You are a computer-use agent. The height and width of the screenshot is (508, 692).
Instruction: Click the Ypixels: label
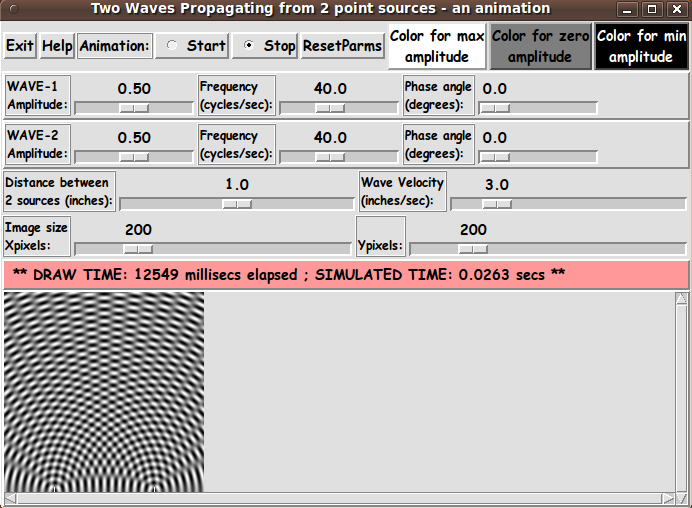click(381, 236)
